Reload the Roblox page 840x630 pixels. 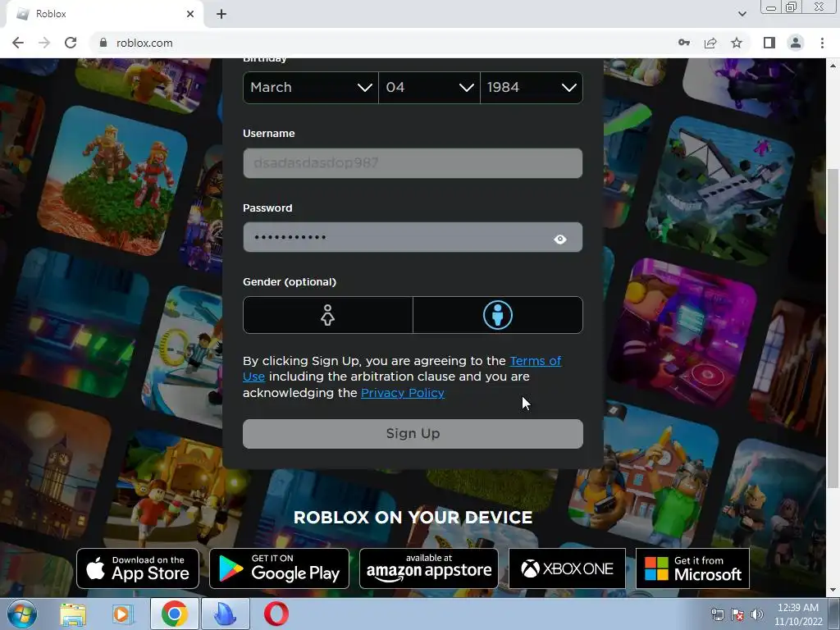click(x=71, y=43)
